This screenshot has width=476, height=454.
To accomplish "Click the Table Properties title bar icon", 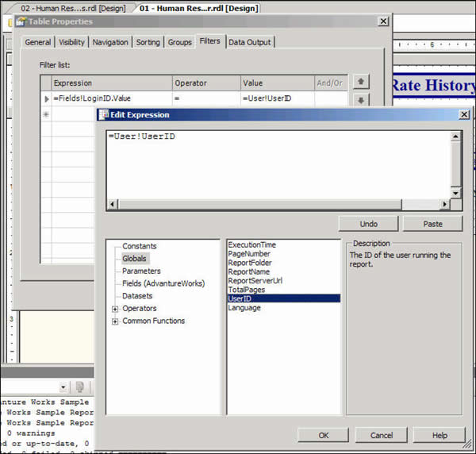I will 21,21.
